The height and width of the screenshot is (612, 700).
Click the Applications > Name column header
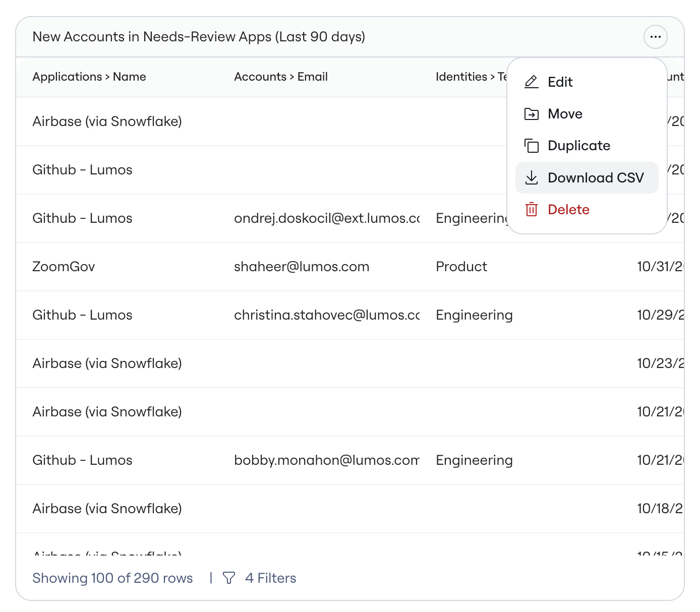pos(89,77)
